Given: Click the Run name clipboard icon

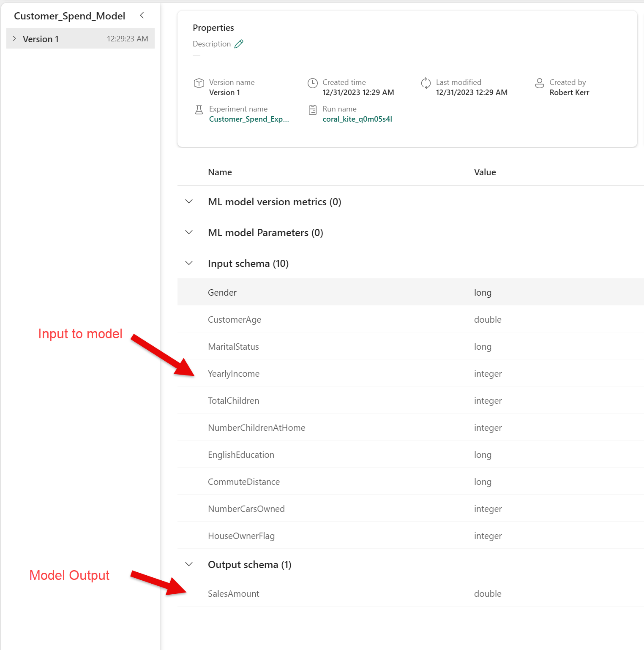Looking at the screenshot, I should coord(312,110).
